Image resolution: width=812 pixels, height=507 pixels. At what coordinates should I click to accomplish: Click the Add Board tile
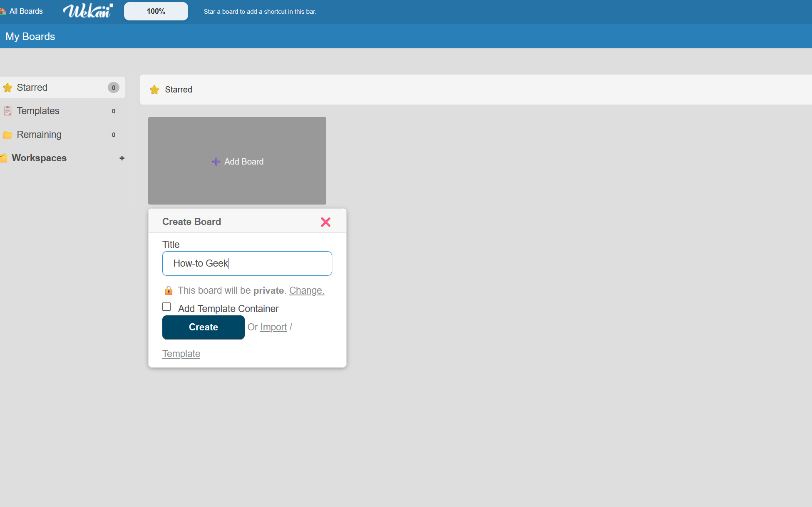(x=237, y=161)
